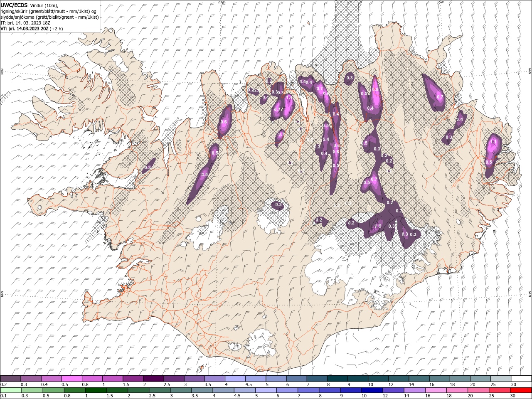This screenshot has width=532, height=399.
Task: Select the lower legend swatch starting at 0.8
Action: (x=74, y=390)
